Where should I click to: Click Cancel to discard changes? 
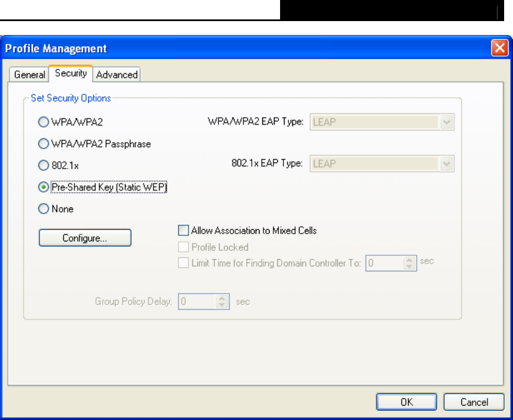474,402
